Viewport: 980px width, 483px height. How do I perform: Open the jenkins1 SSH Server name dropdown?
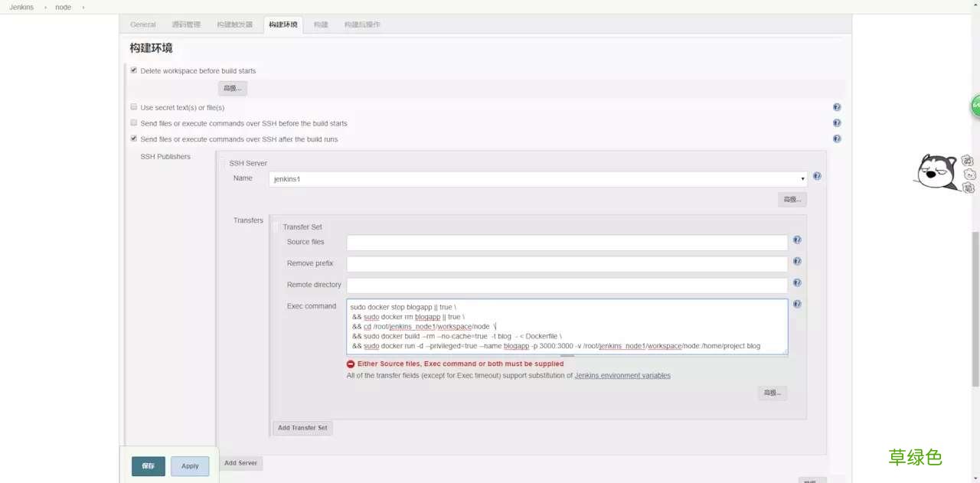tap(802, 178)
